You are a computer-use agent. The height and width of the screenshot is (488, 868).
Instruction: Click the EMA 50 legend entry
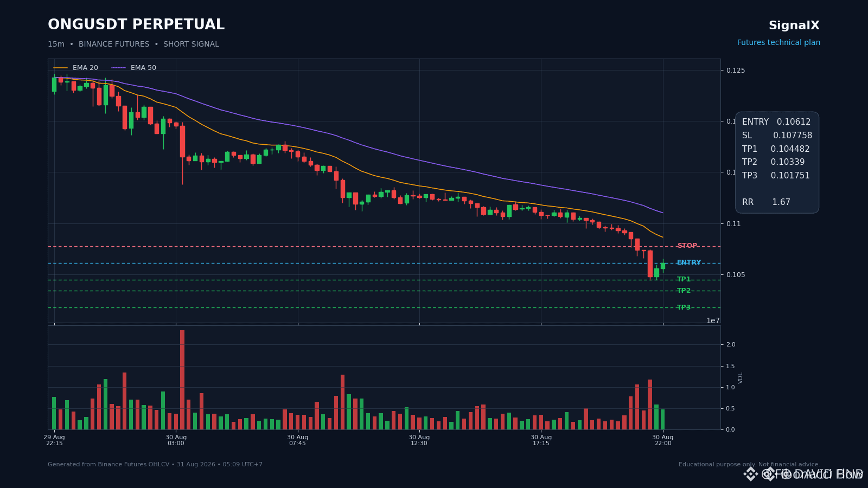point(134,68)
